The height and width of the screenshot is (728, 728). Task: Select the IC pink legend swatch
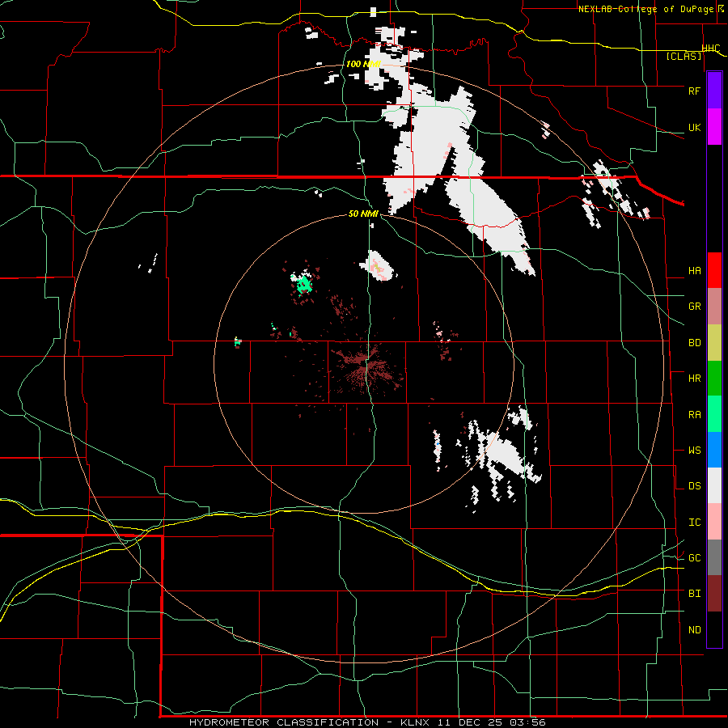click(x=714, y=522)
